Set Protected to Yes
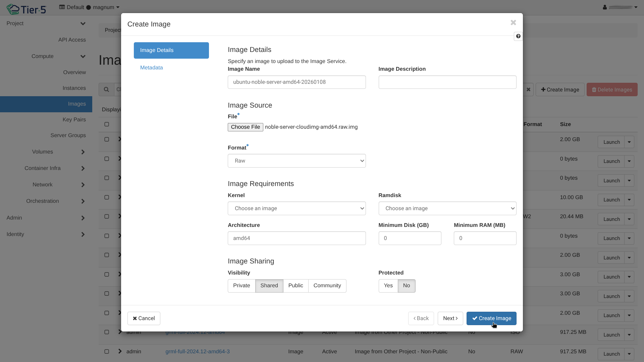 click(388, 286)
